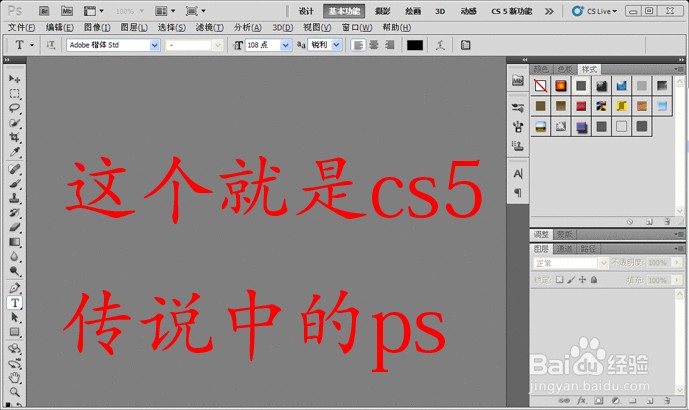Switch to the 色板 tab
Image resolution: width=689 pixels, height=410 pixels.
pyautogui.click(x=565, y=69)
